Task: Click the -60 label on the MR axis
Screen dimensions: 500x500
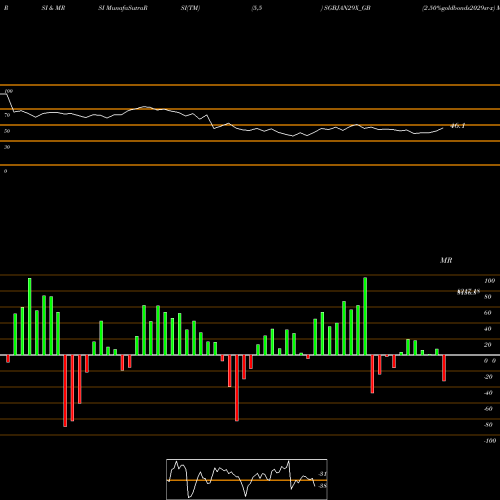Action: (x=488, y=409)
